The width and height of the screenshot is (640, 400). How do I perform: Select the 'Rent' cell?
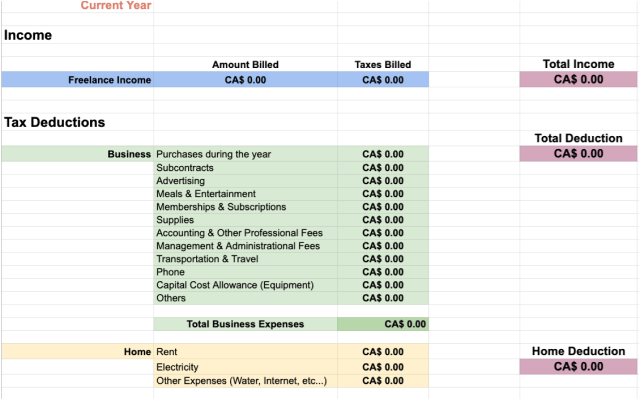pyautogui.click(x=245, y=352)
